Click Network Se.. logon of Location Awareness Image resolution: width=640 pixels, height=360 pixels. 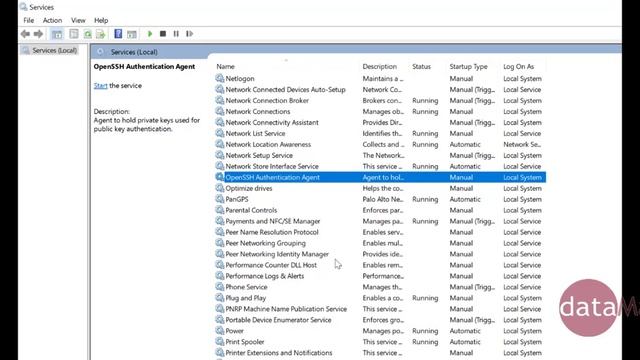[x=522, y=144]
